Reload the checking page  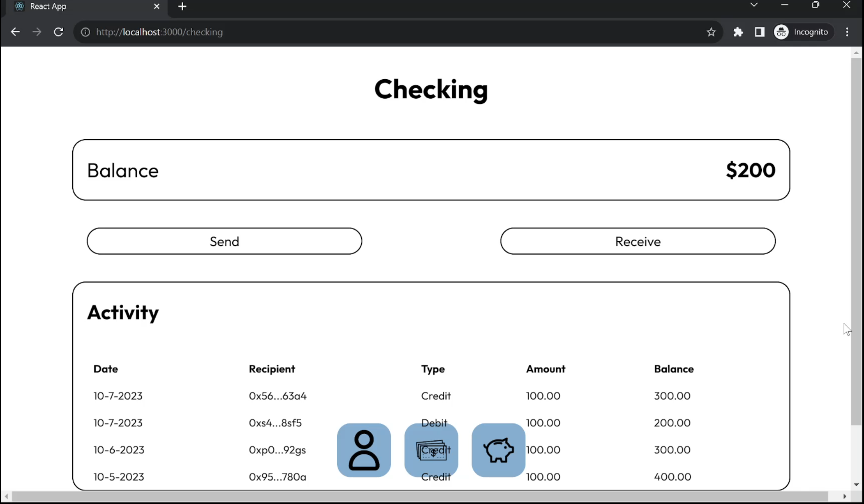coord(59,32)
